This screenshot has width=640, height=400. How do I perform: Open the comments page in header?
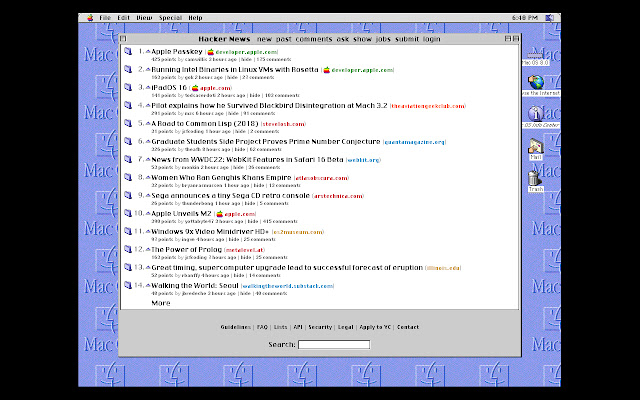point(314,39)
